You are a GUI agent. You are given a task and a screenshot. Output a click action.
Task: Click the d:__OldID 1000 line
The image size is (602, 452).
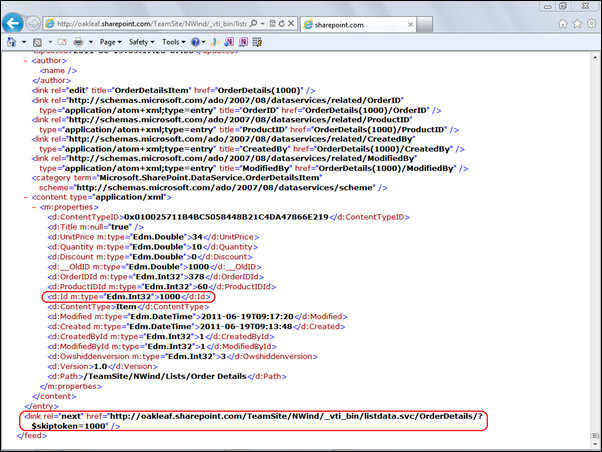click(x=154, y=267)
